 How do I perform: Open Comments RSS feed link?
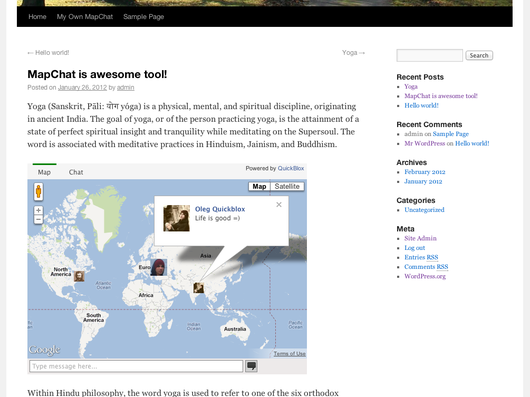pyautogui.click(x=426, y=267)
